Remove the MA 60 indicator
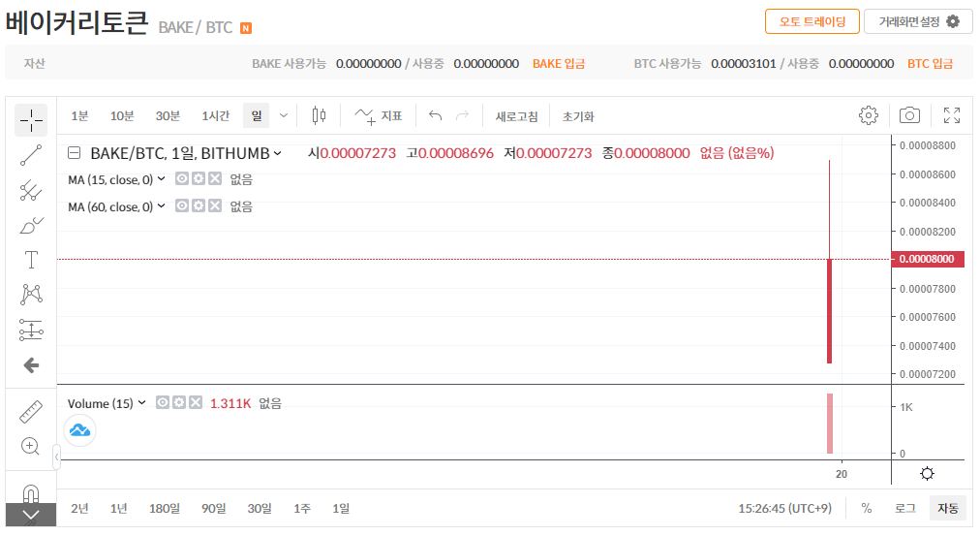Image resolution: width=980 pixels, height=536 pixels. pos(215,205)
